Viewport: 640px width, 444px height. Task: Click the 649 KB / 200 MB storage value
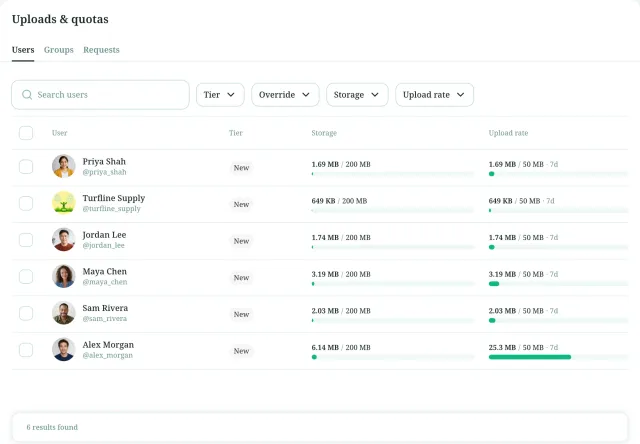(x=339, y=201)
